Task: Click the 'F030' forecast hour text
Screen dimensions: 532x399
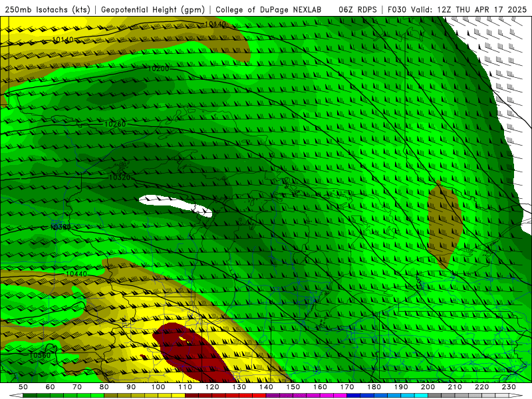Action: (x=397, y=10)
